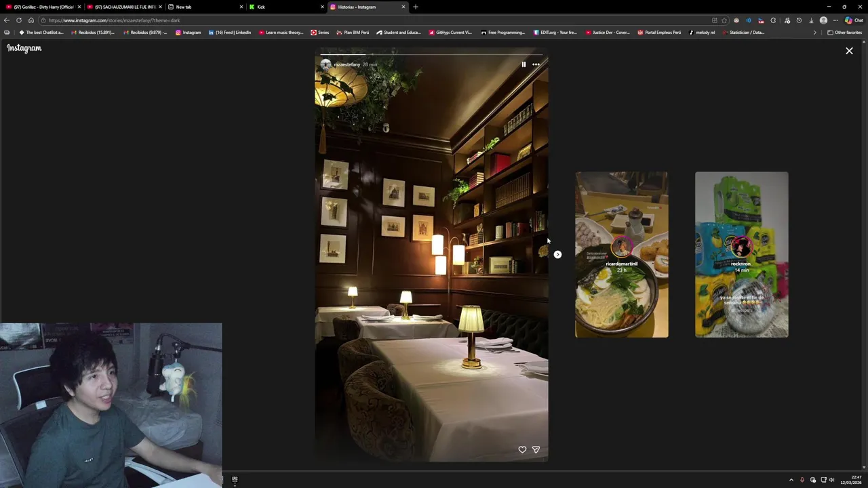The image size is (868, 488).
Task: Add page to favorites with star icon
Action: click(724, 20)
